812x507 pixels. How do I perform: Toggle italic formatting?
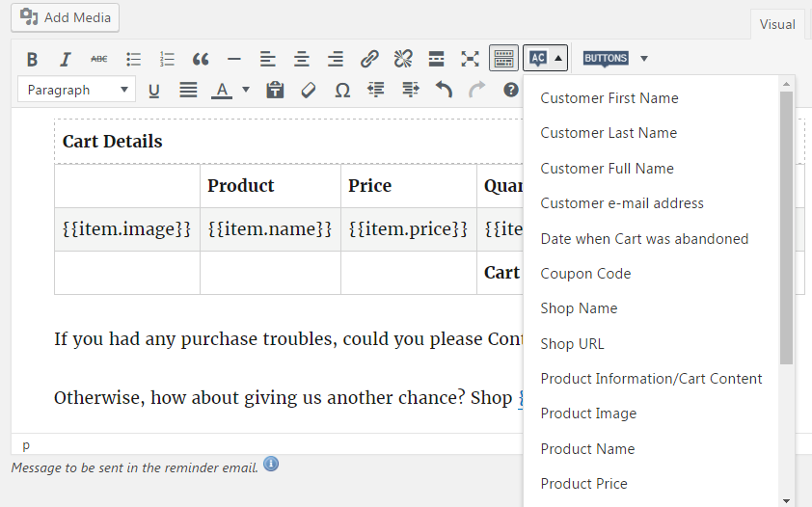point(66,59)
